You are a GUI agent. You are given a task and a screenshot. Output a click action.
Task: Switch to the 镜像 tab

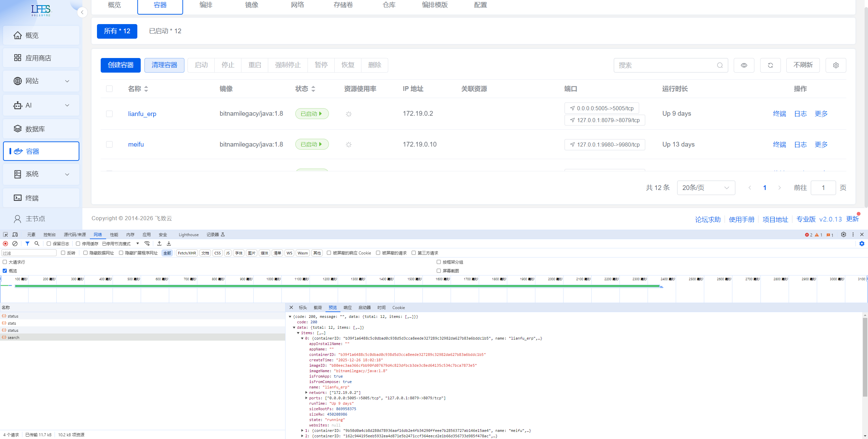pos(252,5)
